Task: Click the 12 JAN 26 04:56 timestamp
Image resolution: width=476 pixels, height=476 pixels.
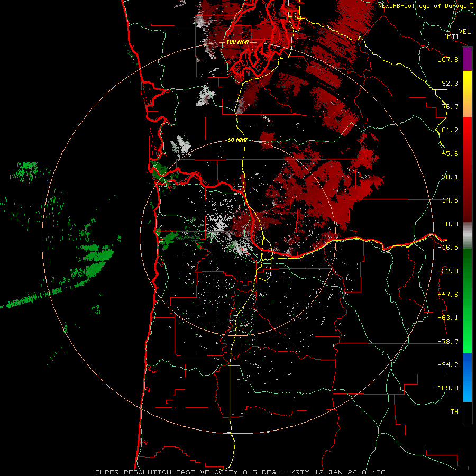Action: click(350, 472)
